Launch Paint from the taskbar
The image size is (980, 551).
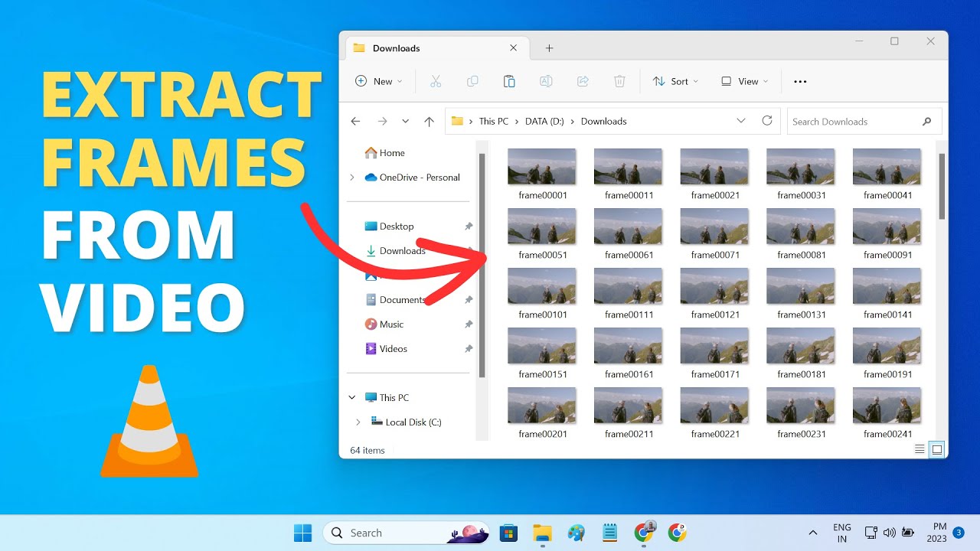click(576, 533)
